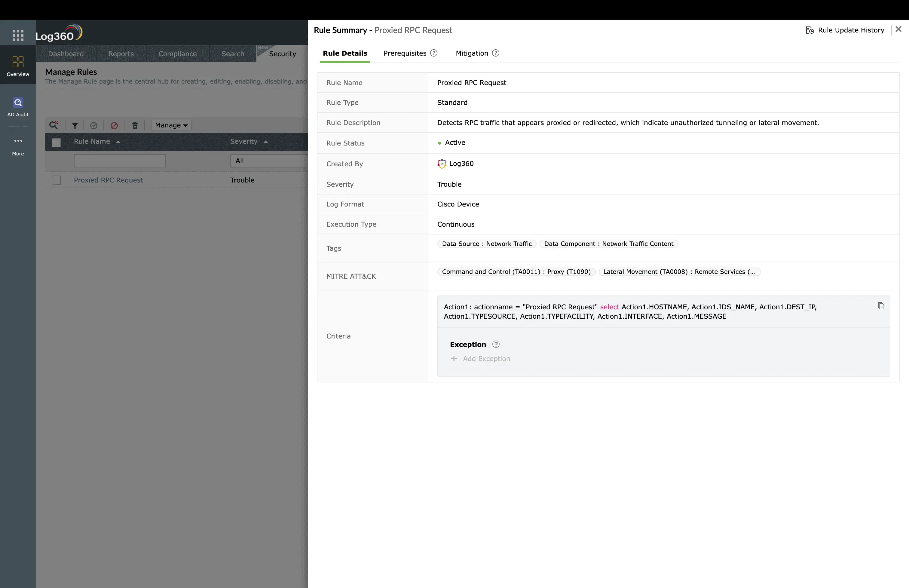Toggle the select-all rules checkbox
Image resolution: width=909 pixels, height=588 pixels.
click(x=56, y=142)
